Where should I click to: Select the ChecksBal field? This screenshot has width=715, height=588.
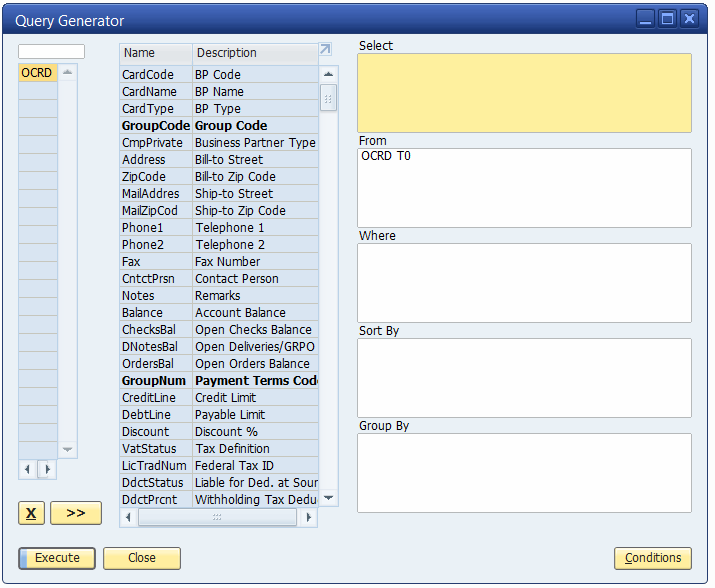coord(156,329)
